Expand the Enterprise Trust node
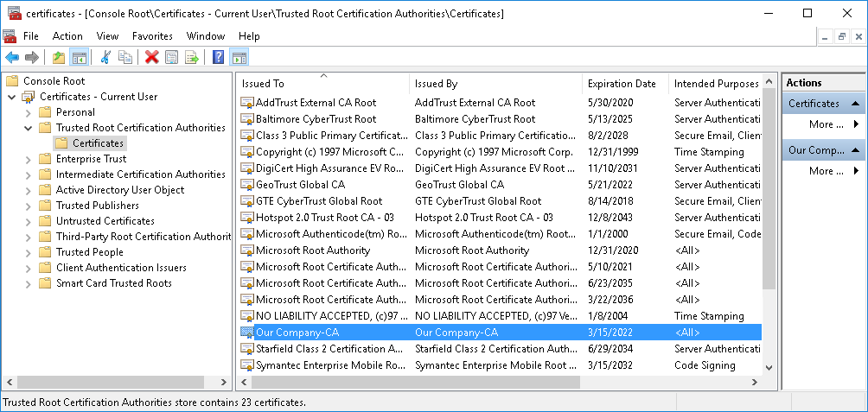The width and height of the screenshot is (868, 412). 29,159
